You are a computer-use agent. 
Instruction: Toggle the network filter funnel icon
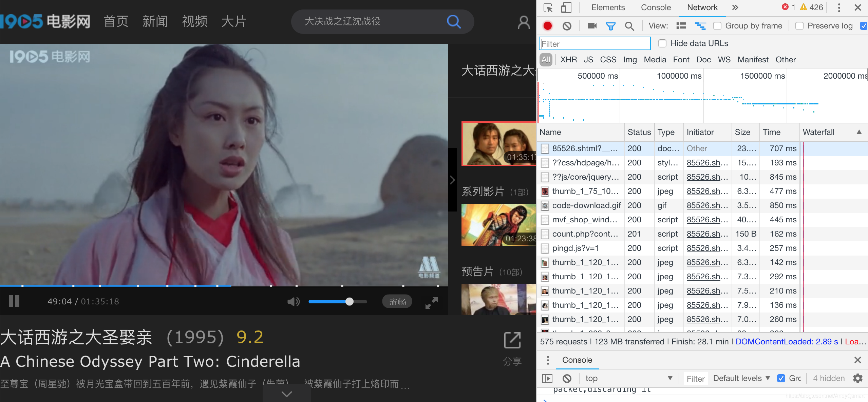(610, 26)
